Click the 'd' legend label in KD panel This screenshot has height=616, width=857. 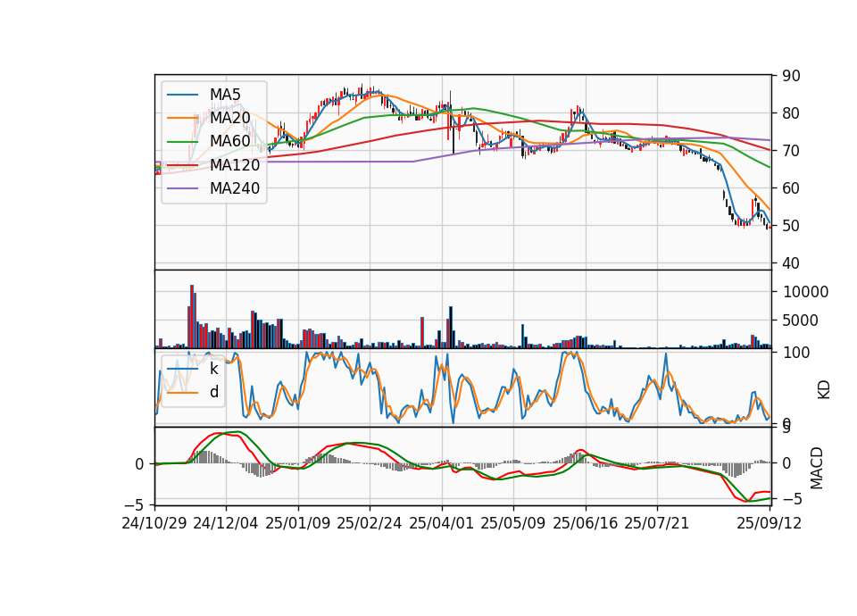tap(214, 392)
